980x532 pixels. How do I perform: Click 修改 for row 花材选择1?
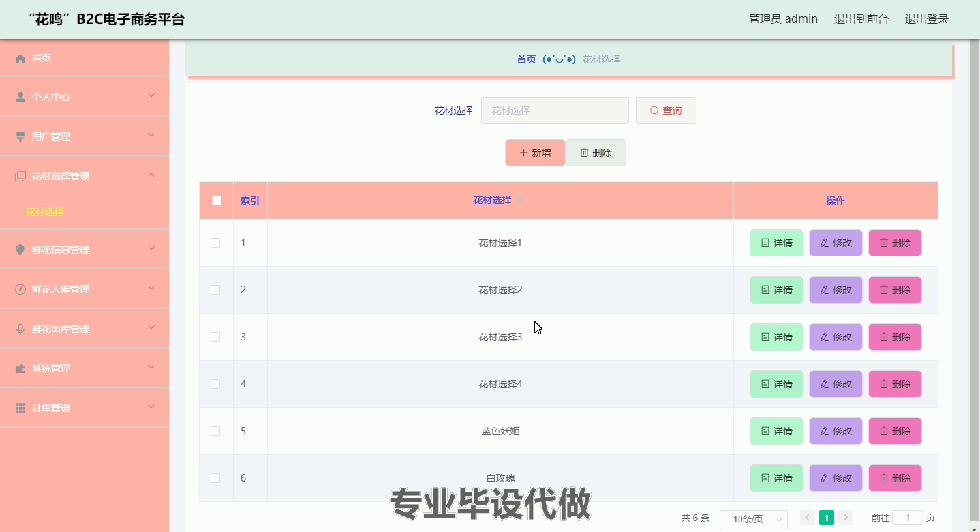tap(836, 243)
